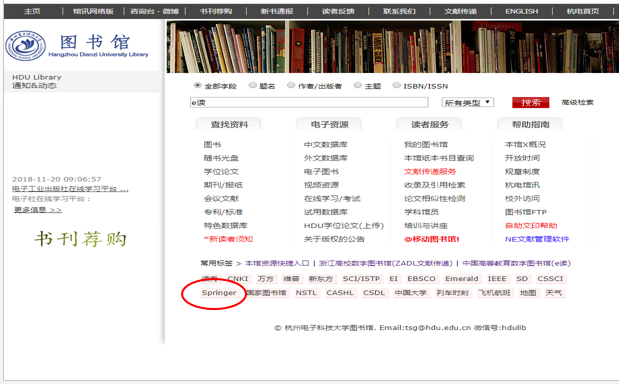
Task: Switch to ENGLISH version
Action: click(x=521, y=11)
